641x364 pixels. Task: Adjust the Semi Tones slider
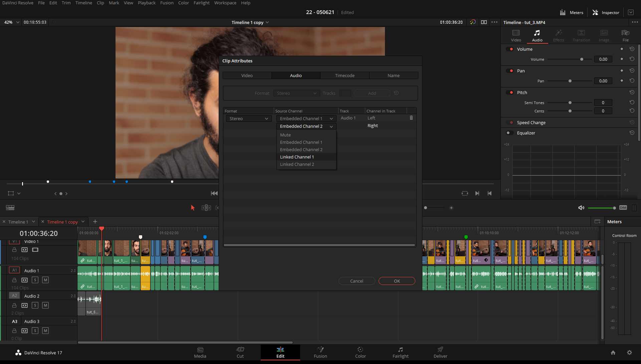pos(570,102)
